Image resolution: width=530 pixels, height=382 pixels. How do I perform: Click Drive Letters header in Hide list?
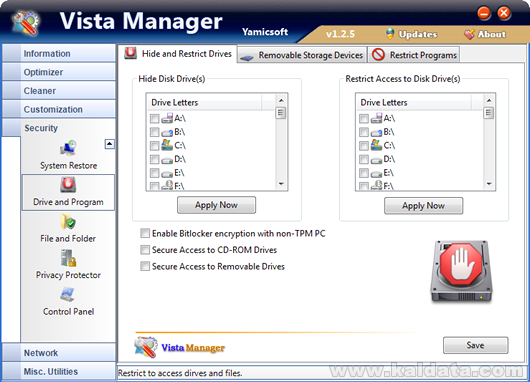click(204, 102)
